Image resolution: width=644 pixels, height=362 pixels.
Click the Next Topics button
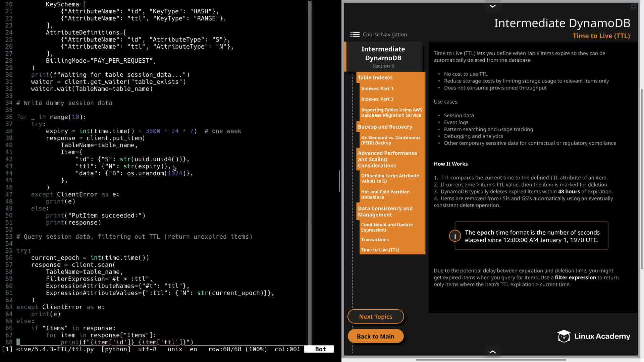pyautogui.click(x=375, y=316)
